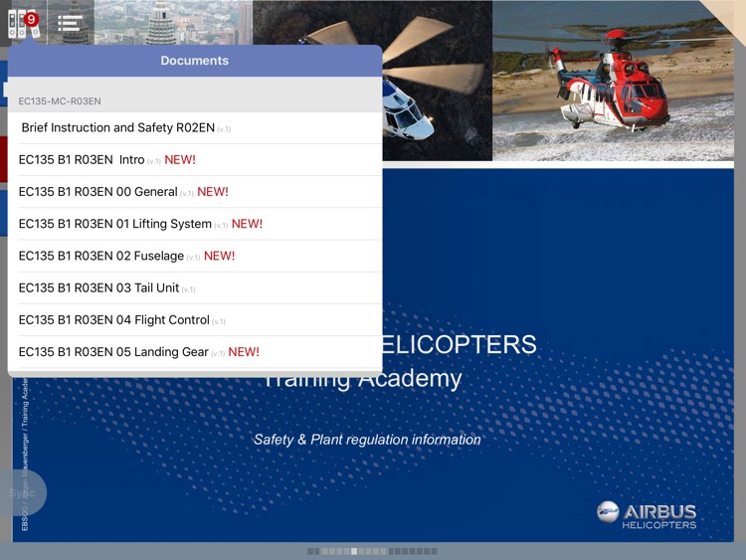Open EC135 B1 R03EN 02 Fuselage

195,256
